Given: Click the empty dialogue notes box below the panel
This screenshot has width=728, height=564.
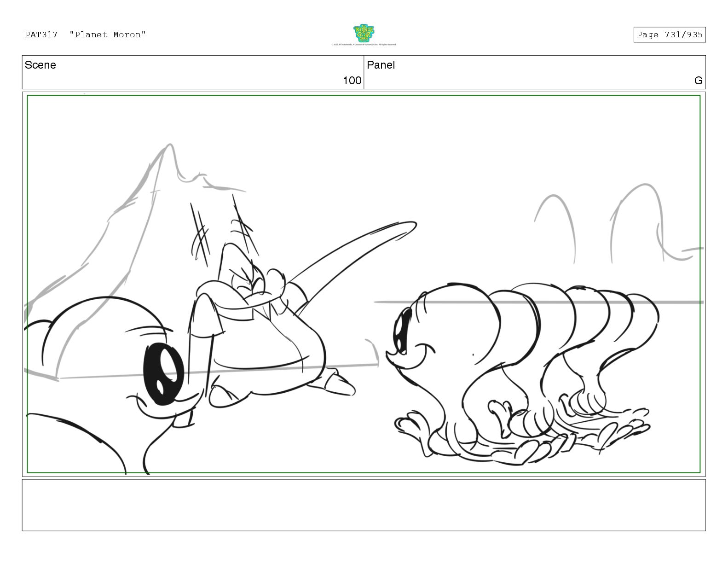Looking at the screenshot, I should 364,505.
